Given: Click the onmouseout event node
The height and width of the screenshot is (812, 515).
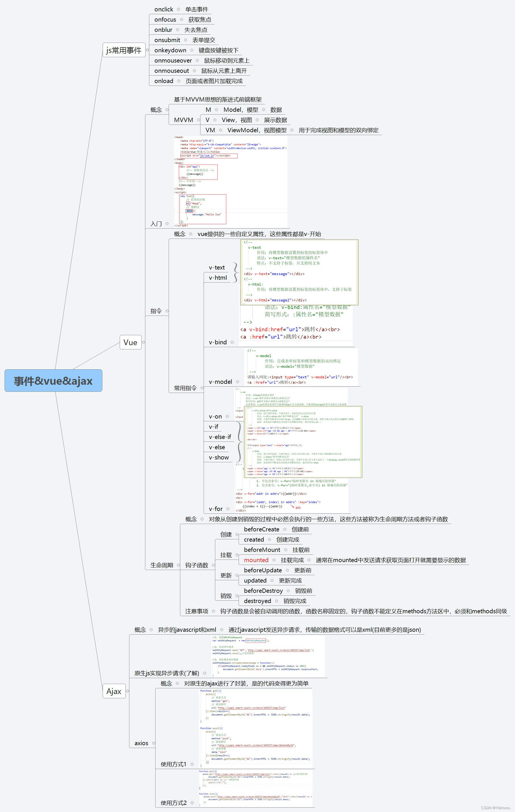Looking at the screenshot, I should tap(172, 71).
